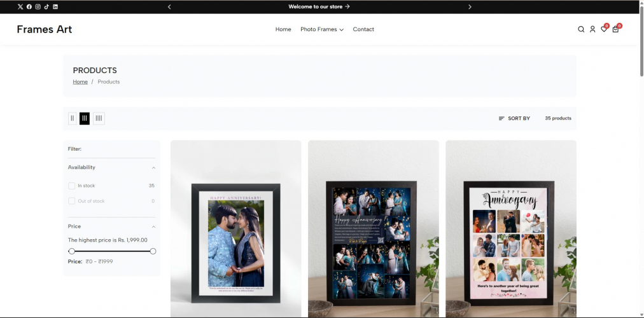Click Welcome to our store announcement link
The image size is (644, 318).
319,6
